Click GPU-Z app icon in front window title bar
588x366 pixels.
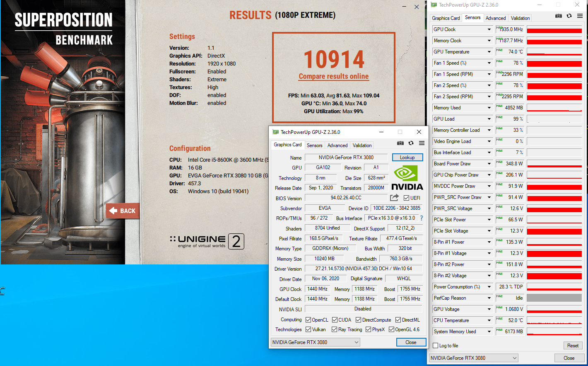(x=275, y=132)
